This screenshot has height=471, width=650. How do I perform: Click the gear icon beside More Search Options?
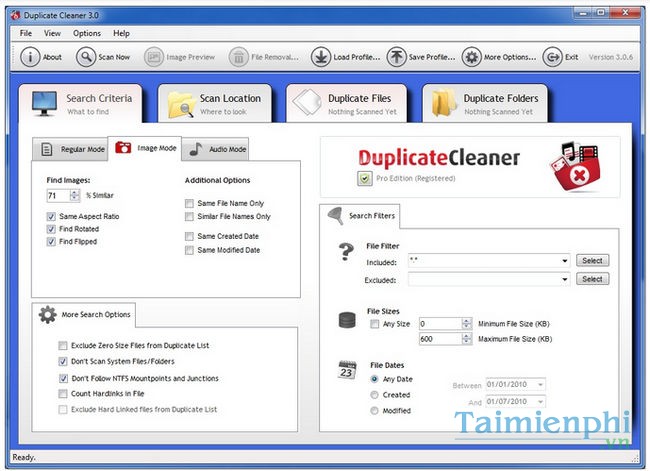(48, 315)
